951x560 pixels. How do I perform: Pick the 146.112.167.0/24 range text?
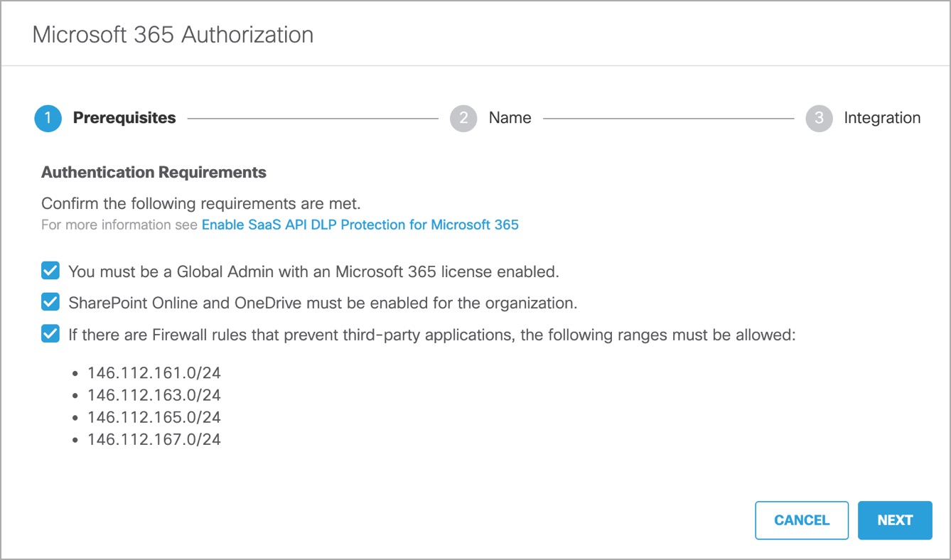pyautogui.click(x=154, y=440)
